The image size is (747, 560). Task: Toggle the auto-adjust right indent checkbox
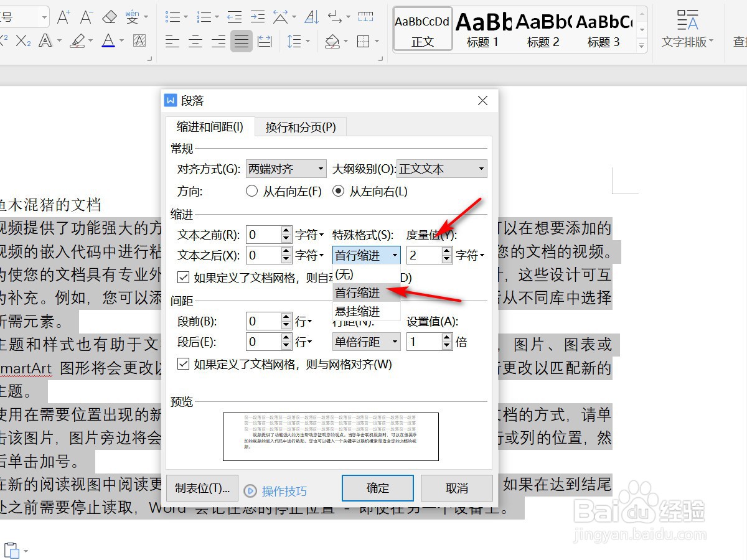coord(183,278)
